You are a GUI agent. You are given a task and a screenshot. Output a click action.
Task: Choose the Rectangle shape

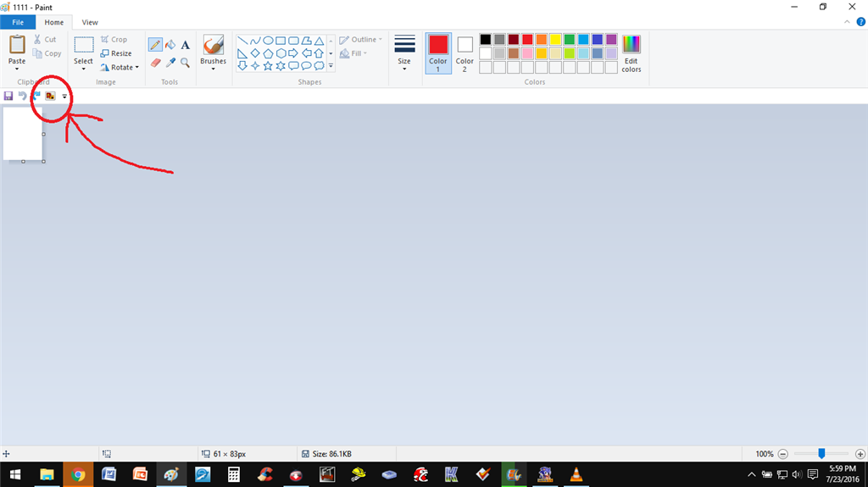pos(281,41)
